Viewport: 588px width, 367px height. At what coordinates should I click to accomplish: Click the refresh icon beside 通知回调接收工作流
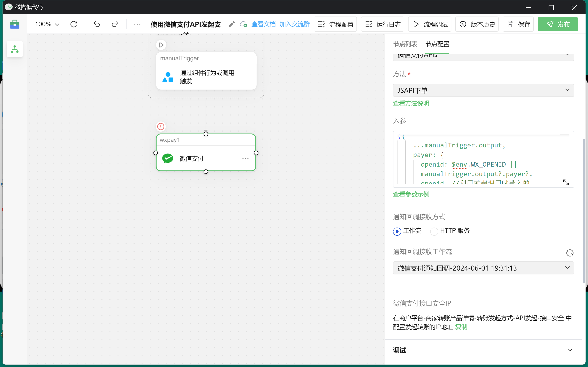pyautogui.click(x=570, y=253)
